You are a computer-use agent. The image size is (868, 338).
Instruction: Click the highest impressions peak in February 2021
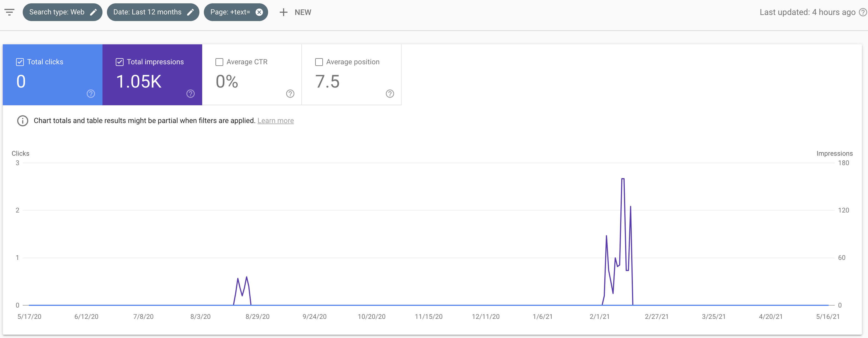point(623,179)
